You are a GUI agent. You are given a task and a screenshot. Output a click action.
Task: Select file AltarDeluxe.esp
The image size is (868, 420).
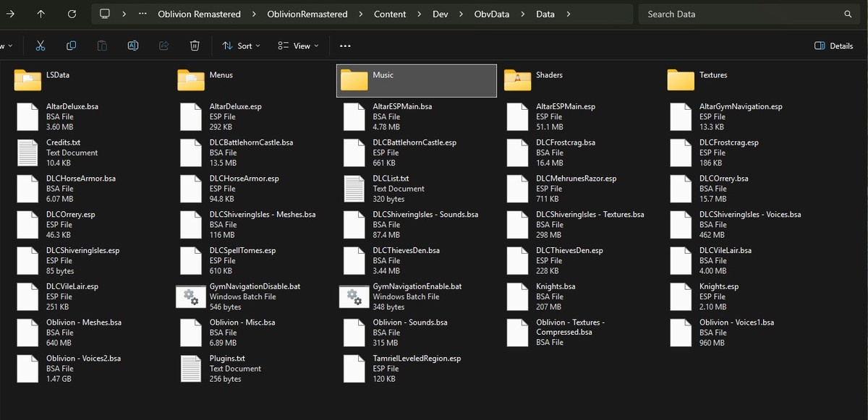pos(254,116)
